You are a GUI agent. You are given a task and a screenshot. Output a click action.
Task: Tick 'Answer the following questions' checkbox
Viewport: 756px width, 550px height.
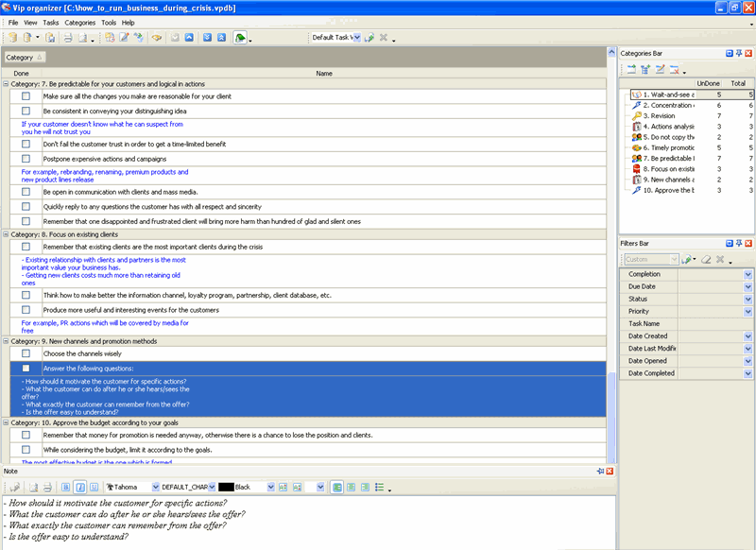[x=26, y=369]
